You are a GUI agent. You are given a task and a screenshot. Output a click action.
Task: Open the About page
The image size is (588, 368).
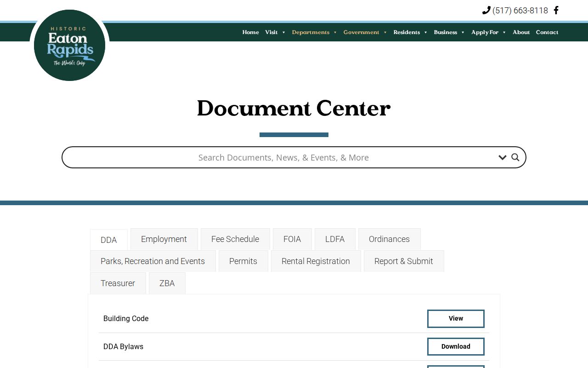click(x=521, y=32)
